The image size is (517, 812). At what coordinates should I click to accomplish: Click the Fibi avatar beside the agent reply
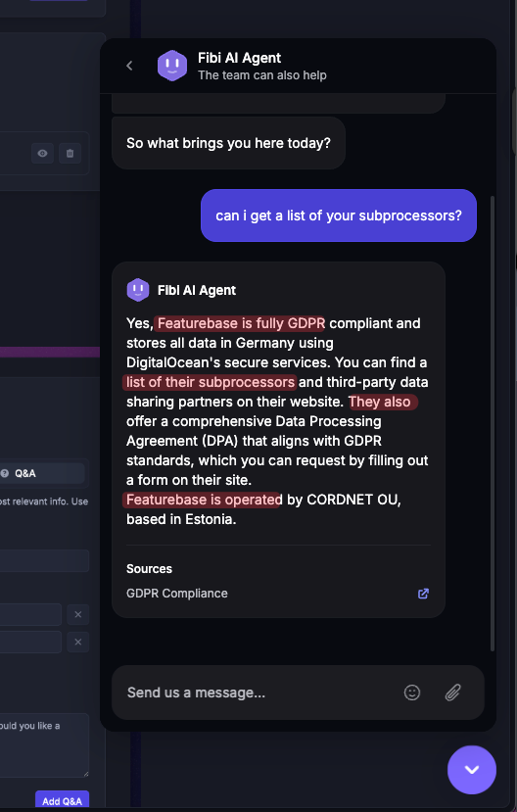pyautogui.click(x=138, y=290)
